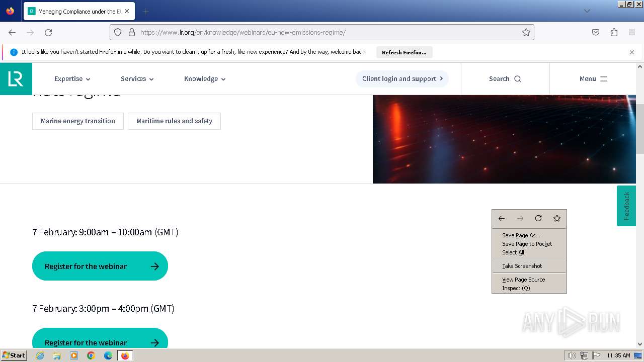Click the webinar hero image
Image resolution: width=644 pixels, height=362 pixels.
coord(504,139)
